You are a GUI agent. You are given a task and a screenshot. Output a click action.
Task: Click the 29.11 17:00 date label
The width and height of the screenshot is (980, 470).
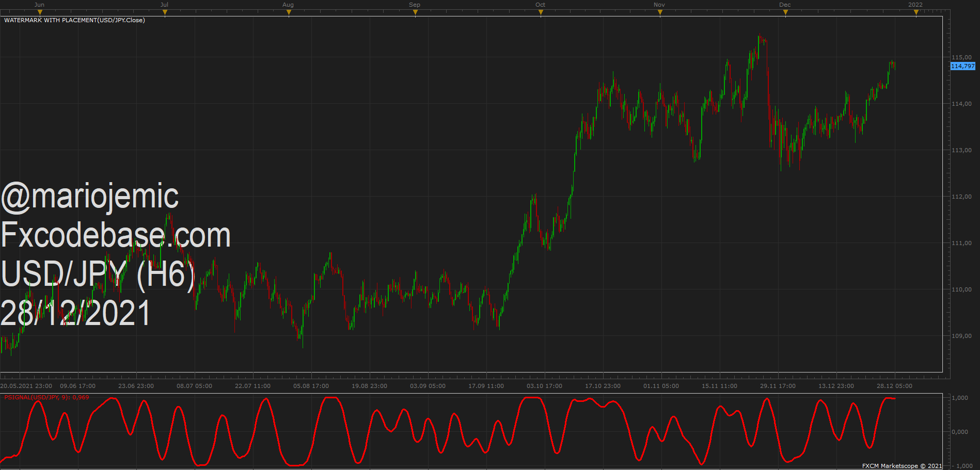[778, 386]
